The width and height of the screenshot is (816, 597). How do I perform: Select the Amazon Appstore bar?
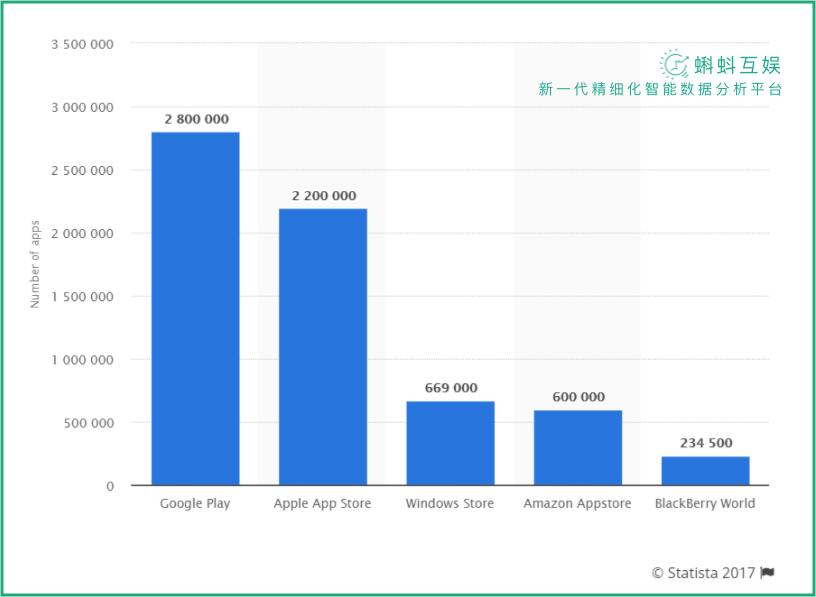tap(578, 448)
